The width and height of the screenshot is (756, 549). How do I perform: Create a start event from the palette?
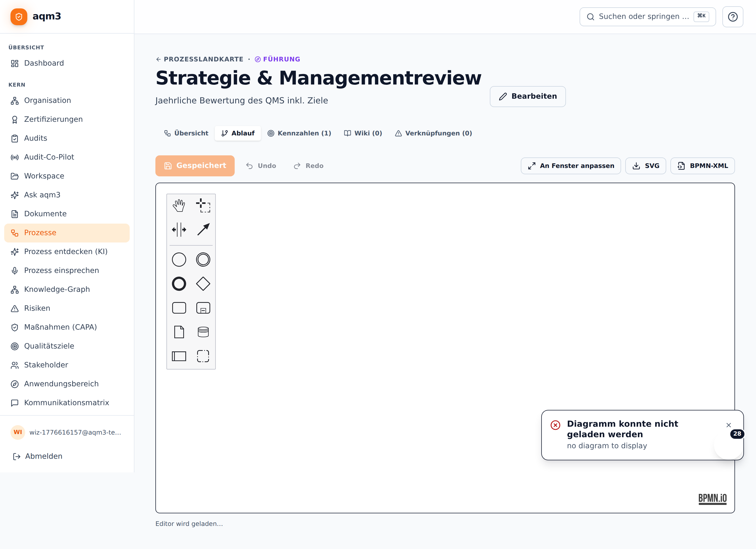point(179,260)
